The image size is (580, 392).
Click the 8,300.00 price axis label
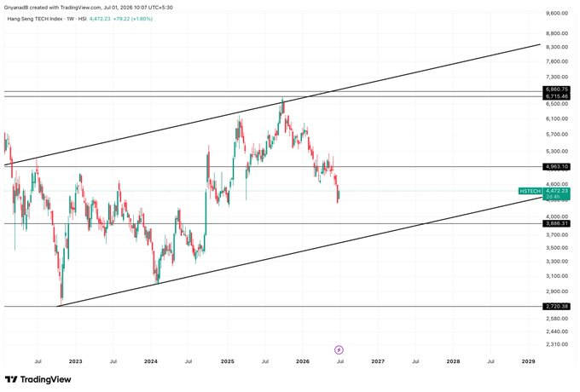(557, 47)
